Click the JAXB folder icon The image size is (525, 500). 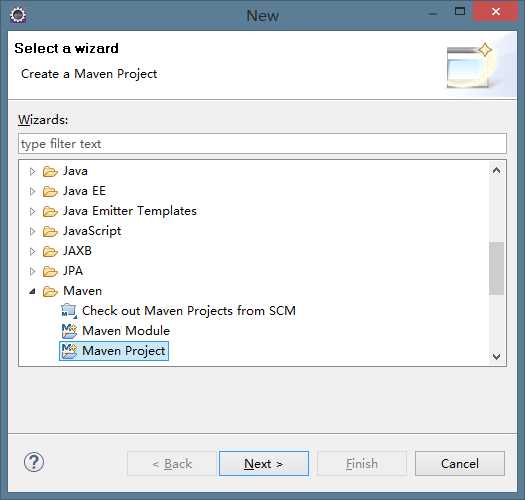[x=50, y=251]
